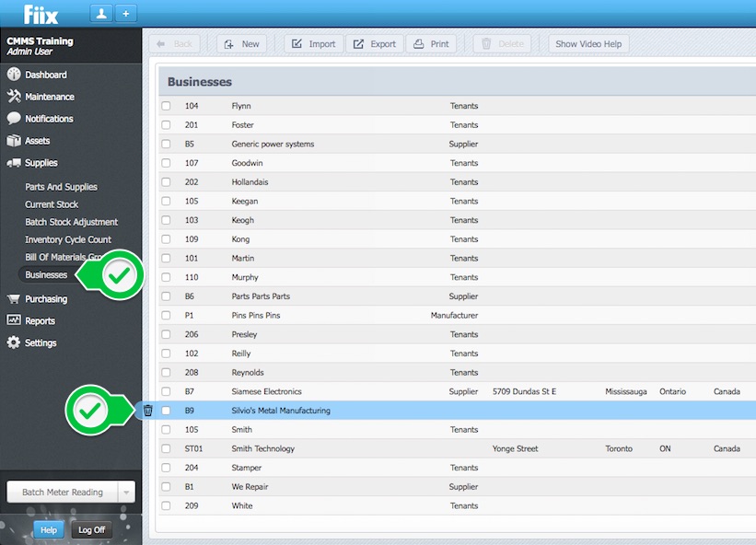756x545 pixels.
Task: Tick the checkbox for 201 Foster
Action: tap(166, 125)
